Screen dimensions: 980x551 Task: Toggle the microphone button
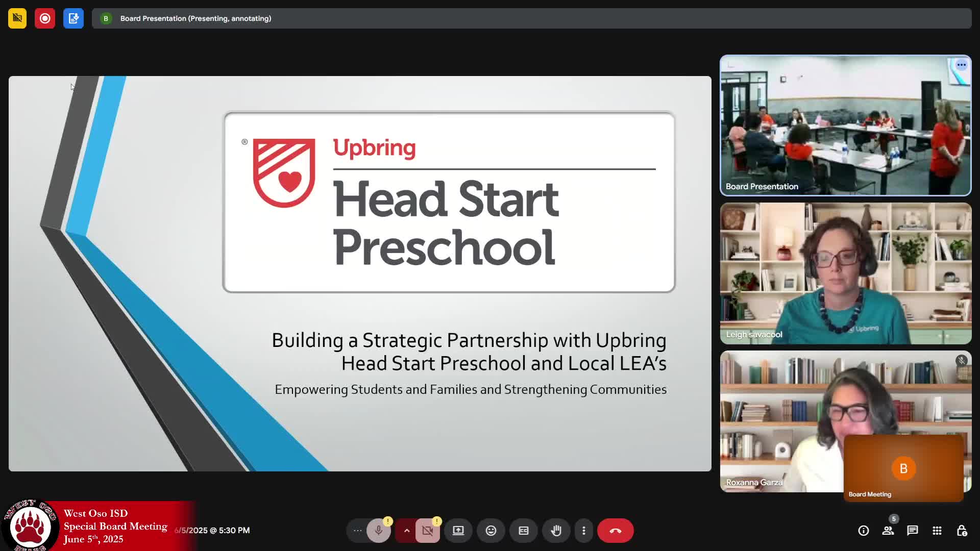coord(378,531)
